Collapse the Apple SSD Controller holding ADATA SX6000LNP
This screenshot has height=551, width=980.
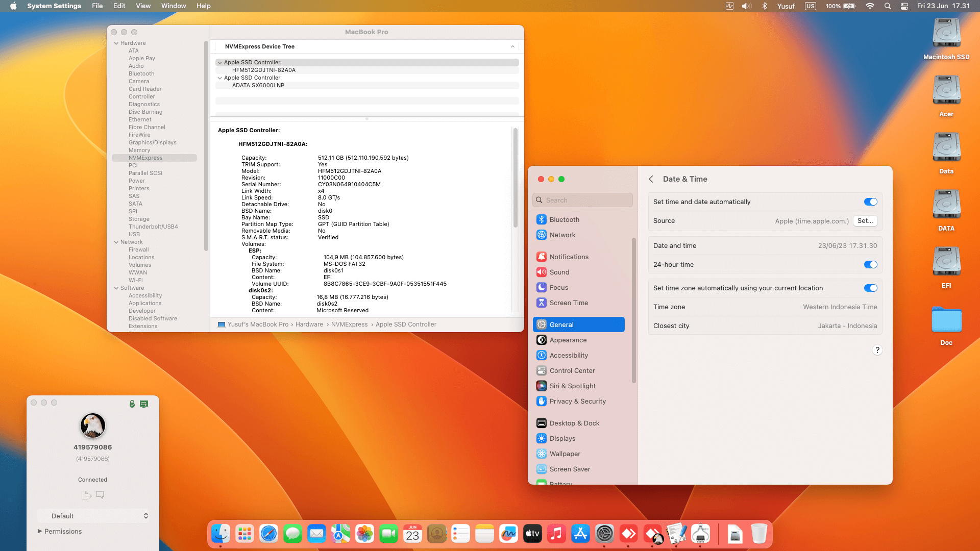(x=220, y=78)
